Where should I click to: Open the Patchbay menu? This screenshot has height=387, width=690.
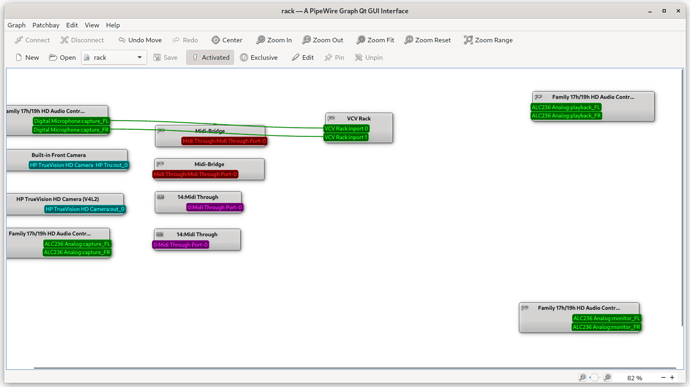(46, 25)
